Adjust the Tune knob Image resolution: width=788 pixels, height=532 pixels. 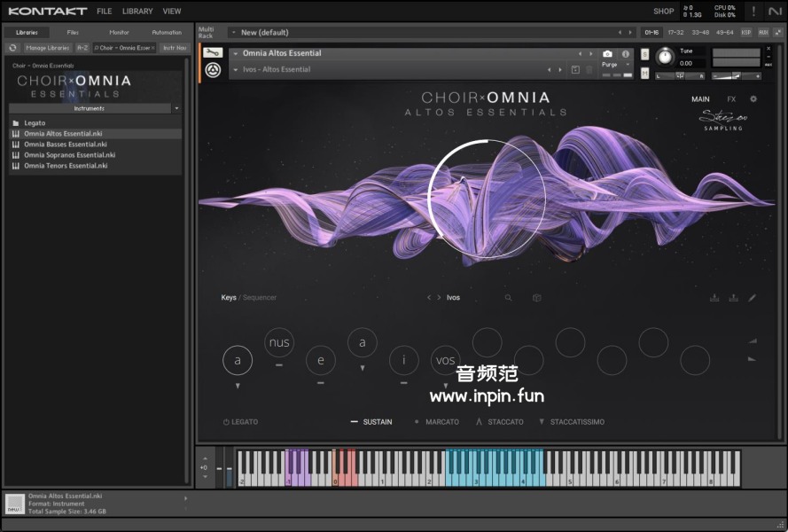[665, 57]
